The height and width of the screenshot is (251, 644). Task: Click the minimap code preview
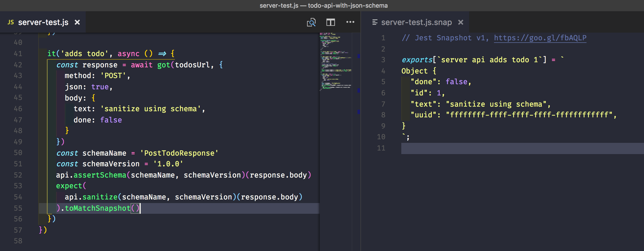[x=335, y=61]
